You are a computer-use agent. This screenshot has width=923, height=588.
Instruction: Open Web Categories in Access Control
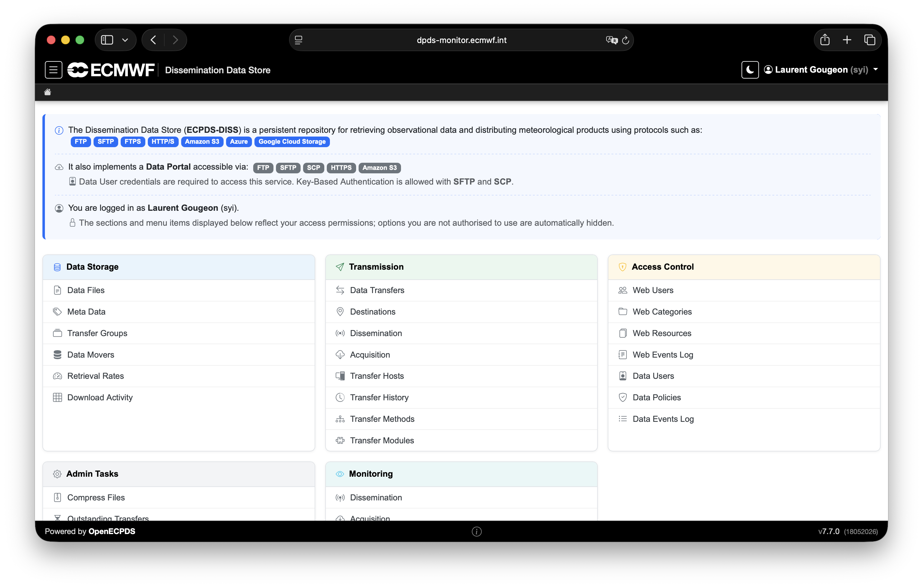tap(744, 312)
